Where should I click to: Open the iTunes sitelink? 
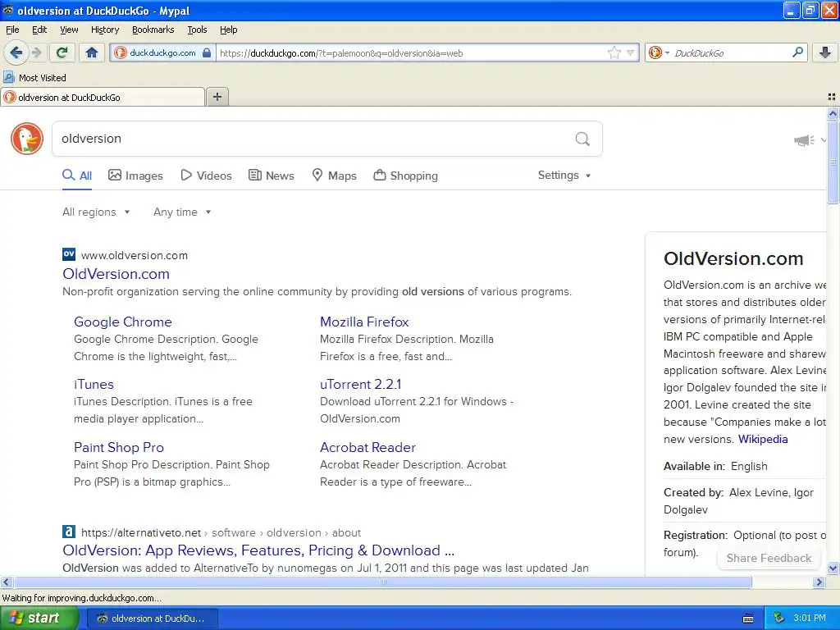click(x=94, y=385)
